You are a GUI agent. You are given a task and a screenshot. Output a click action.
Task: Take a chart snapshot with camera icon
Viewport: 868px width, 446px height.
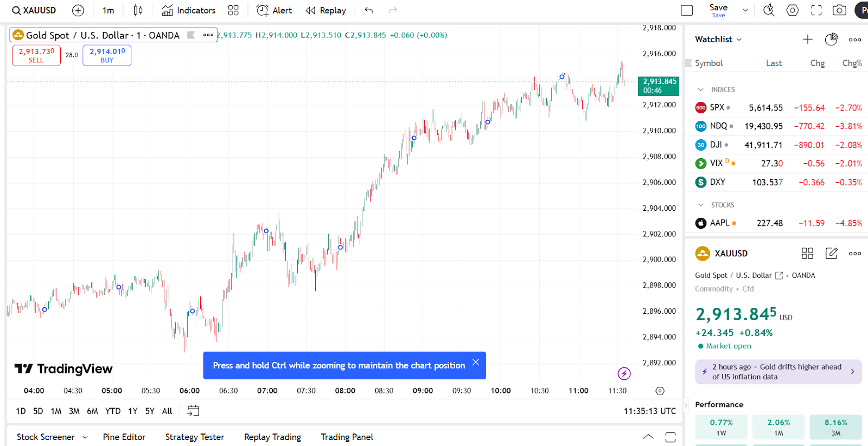coord(839,10)
